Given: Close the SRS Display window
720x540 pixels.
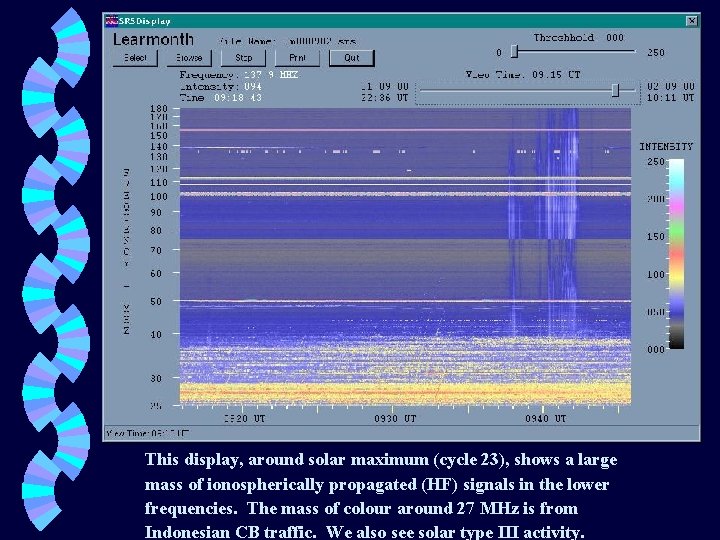Looking at the screenshot, I should [692, 21].
